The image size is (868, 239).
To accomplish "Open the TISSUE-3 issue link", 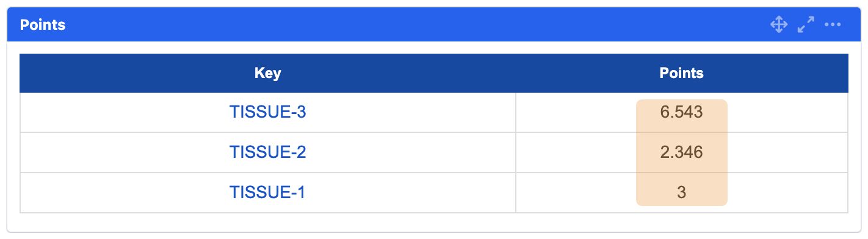I will click(267, 112).
